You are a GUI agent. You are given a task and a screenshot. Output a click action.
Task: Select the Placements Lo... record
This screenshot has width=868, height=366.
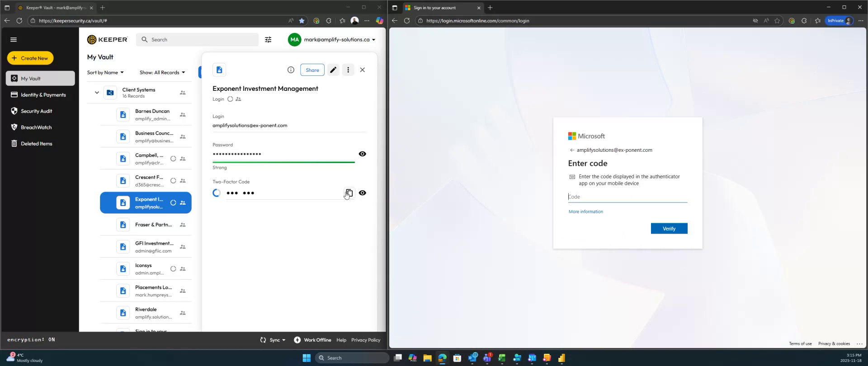146,291
